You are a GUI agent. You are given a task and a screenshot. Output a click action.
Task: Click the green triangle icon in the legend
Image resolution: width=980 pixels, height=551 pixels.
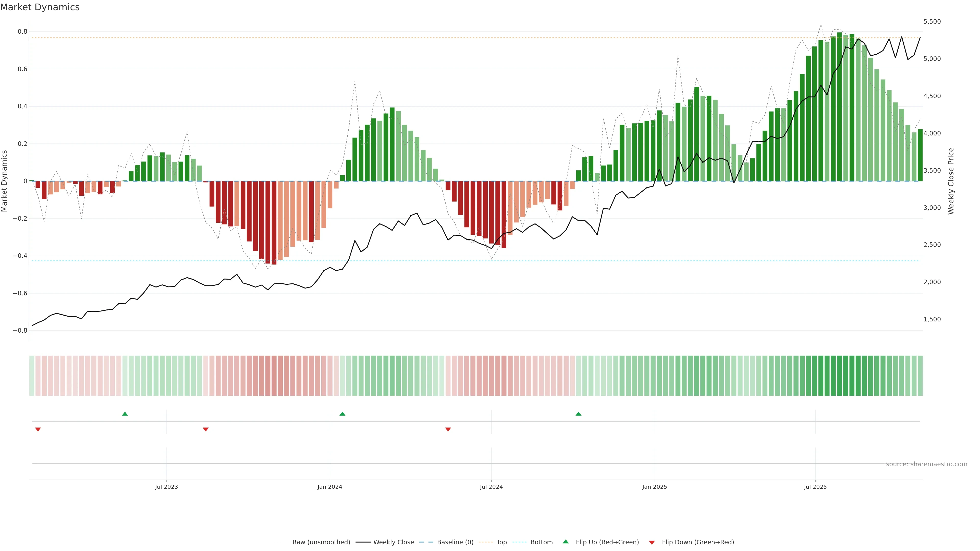566,542
